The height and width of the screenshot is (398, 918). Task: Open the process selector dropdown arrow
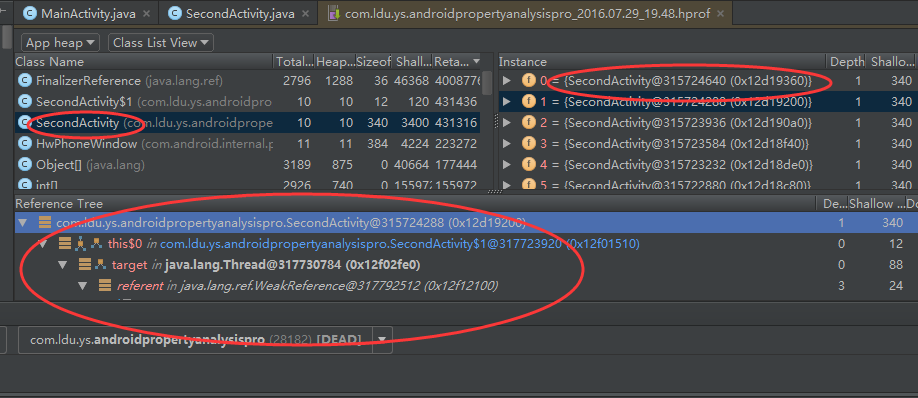[x=382, y=339]
